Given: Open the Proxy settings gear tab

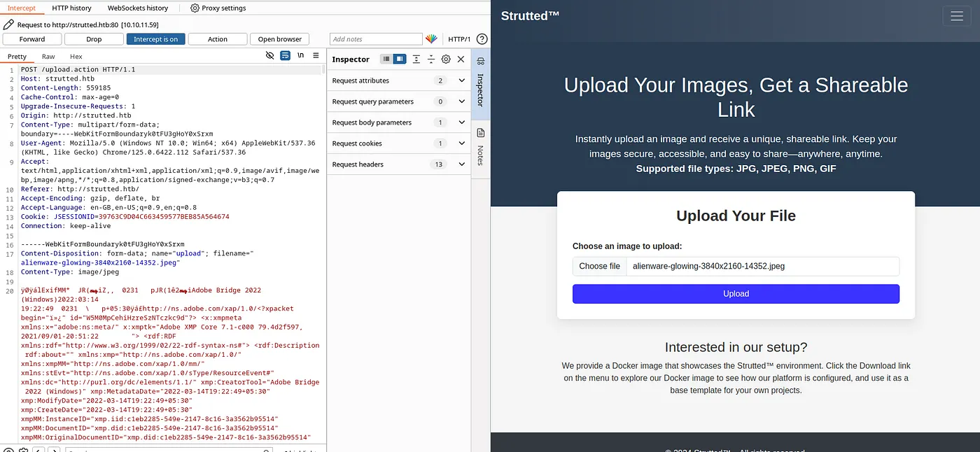Looking at the screenshot, I should coord(218,8).
